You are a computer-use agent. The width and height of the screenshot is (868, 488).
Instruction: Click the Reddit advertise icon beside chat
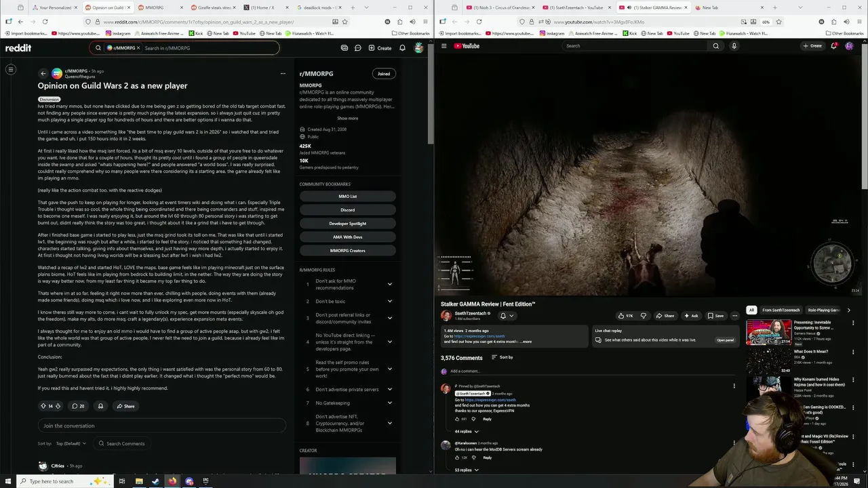click(x=344, y=48)
